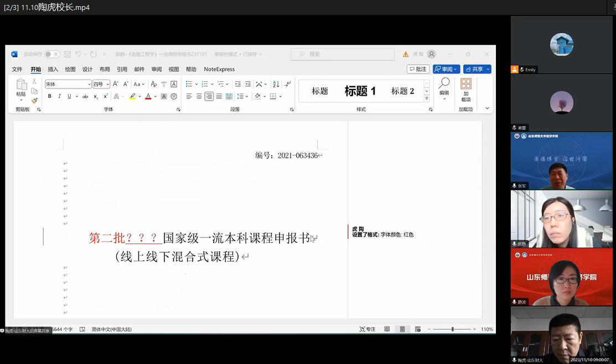Toggle the 自动保存 autosave switch
The image size is (616, 364).
[52, 54]
